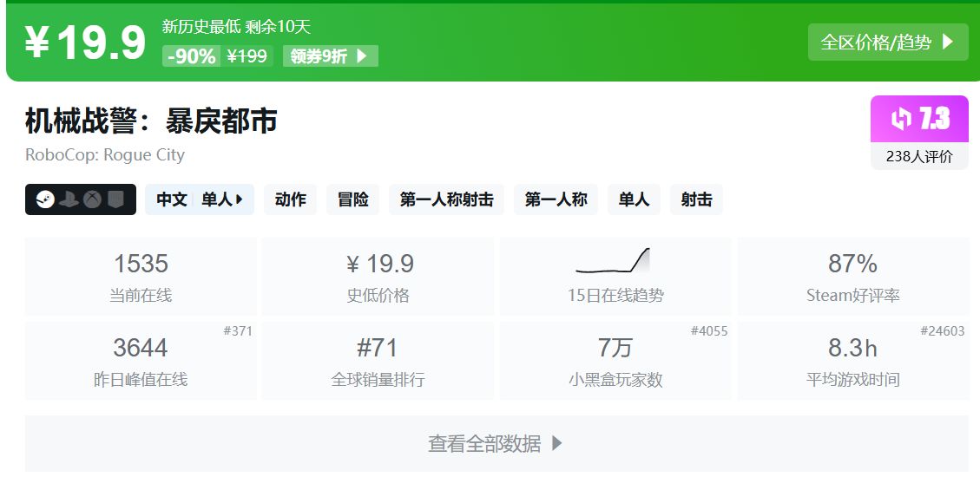Screen dimensions: 980x490
Task: Open the #71 全球销量排行 stat card
Action: [378, 360]
